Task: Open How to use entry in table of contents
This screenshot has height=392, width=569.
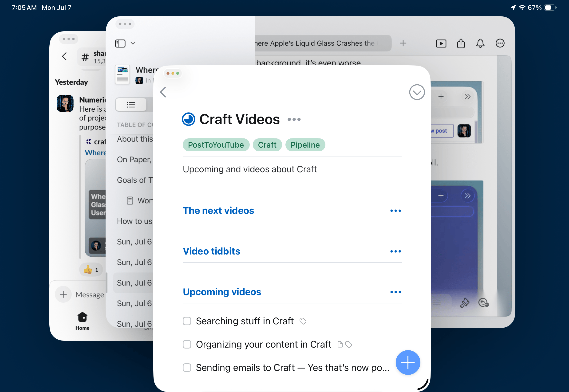Action: pyautogui.click(x=135, y=221)
